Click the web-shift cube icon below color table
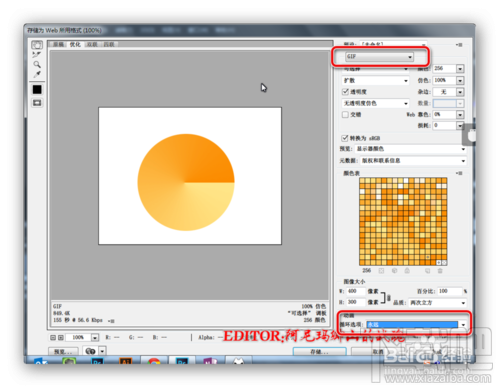Viewport: 500px width, 388px height. (394, 271)
